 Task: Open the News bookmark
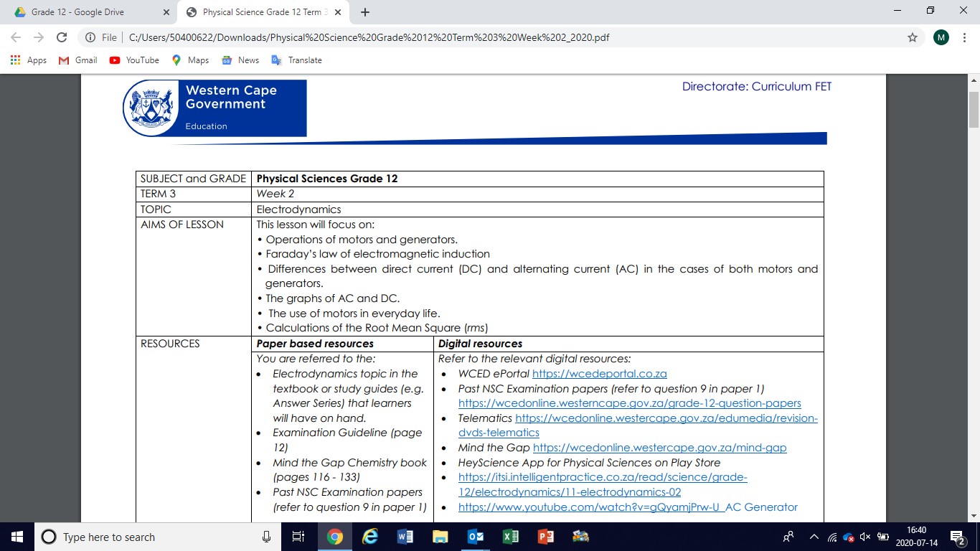240,60
